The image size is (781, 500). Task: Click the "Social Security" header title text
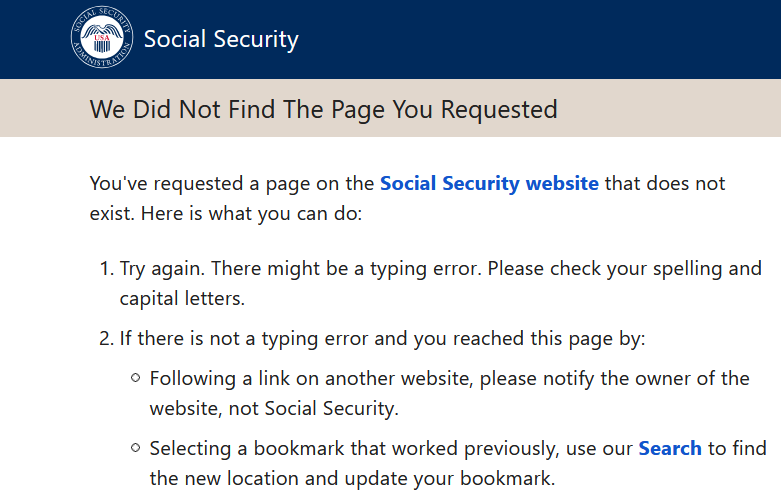click(221, 40)
